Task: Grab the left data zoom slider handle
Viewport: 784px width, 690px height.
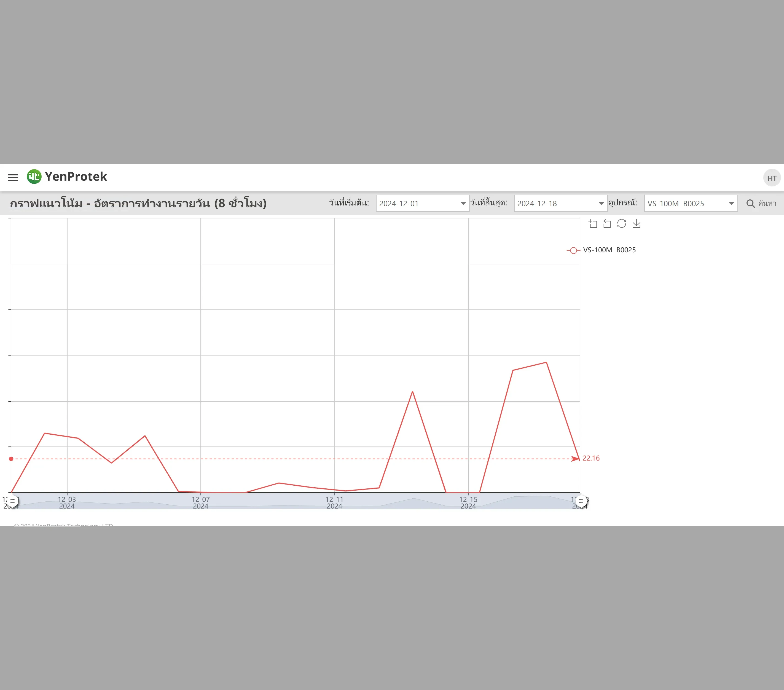Action: (12, 501)
